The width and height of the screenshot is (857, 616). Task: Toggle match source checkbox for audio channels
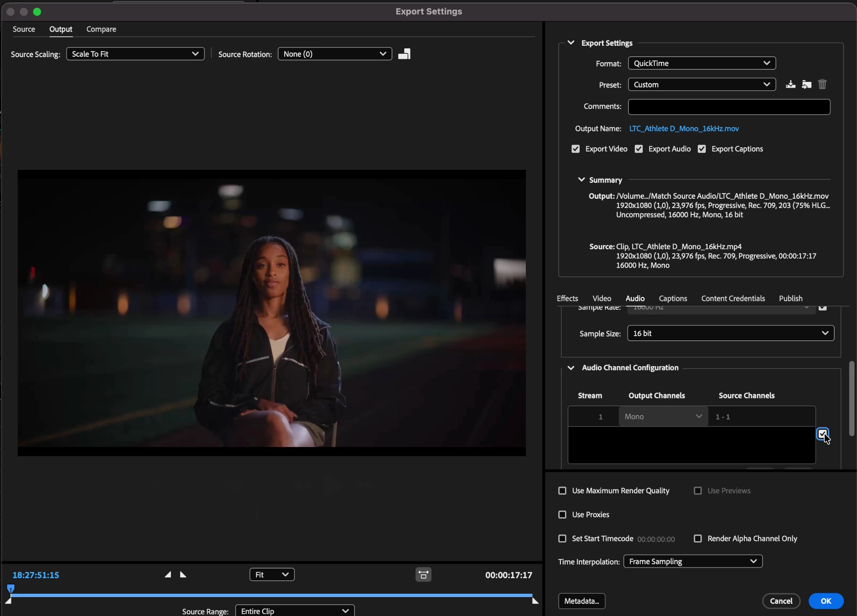(823, 433)
